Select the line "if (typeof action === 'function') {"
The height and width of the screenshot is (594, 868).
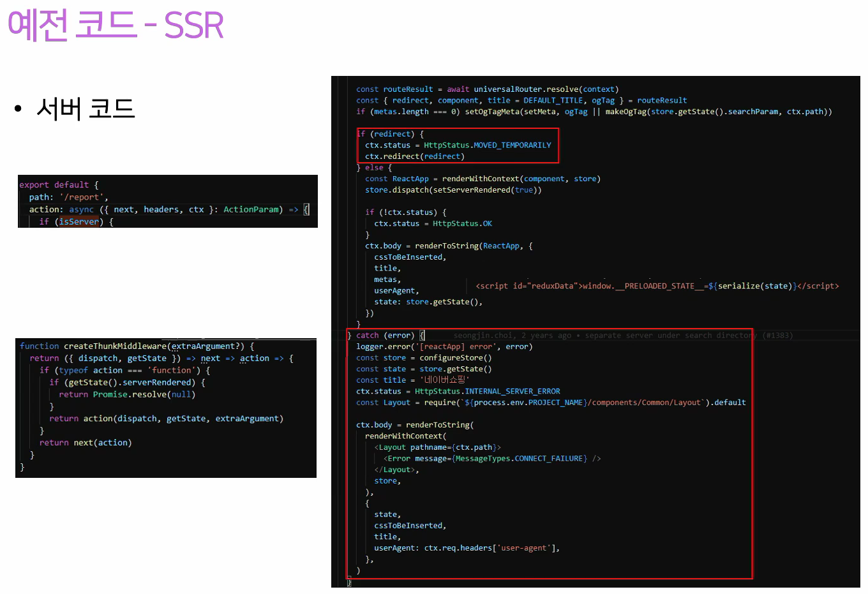[x=124, y=370]
